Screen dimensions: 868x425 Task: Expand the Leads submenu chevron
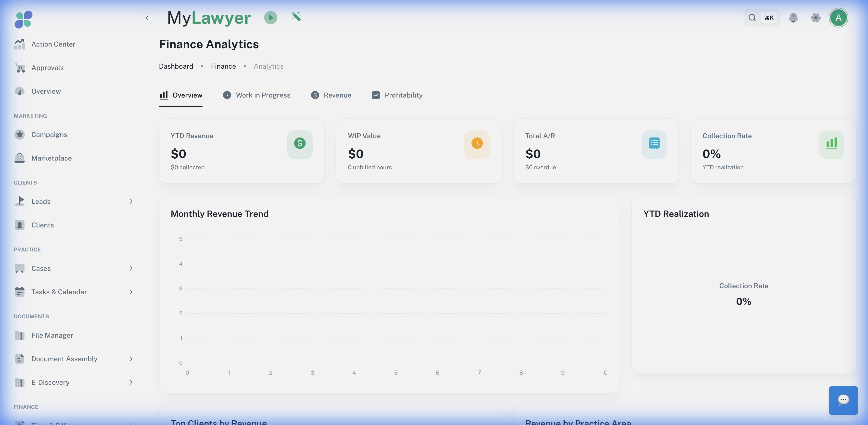click(131, 201)
